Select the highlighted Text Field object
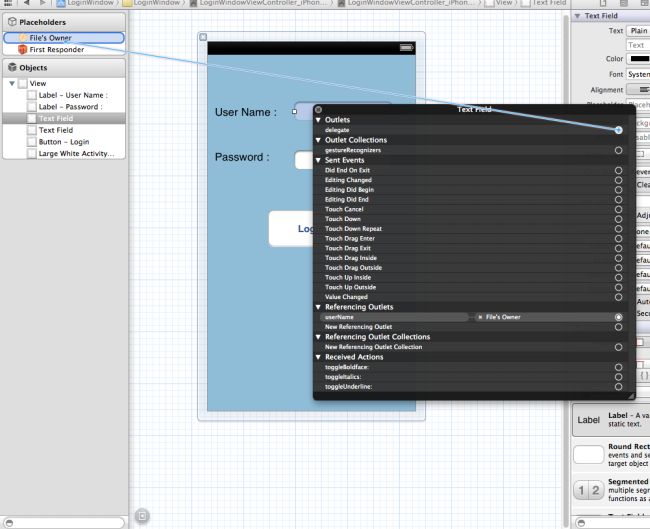 pyautogui.click(x=64, y=118)
